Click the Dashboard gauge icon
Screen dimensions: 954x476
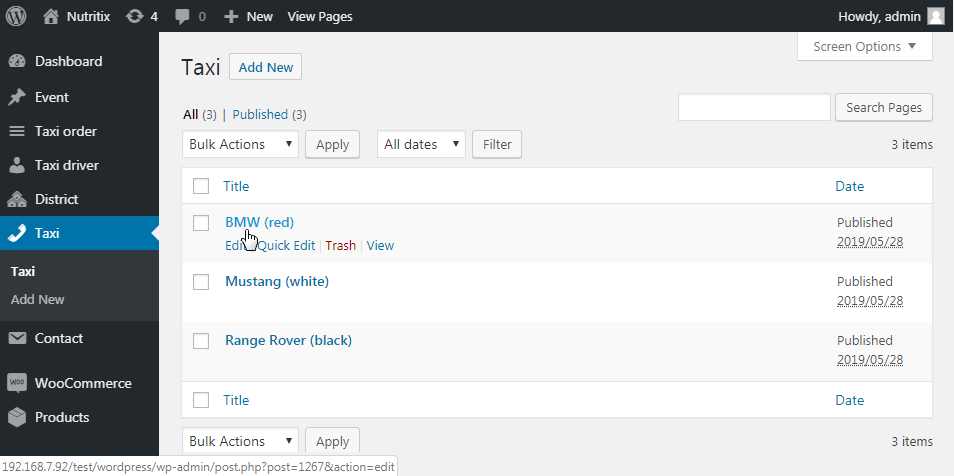(x=17, y=61)
